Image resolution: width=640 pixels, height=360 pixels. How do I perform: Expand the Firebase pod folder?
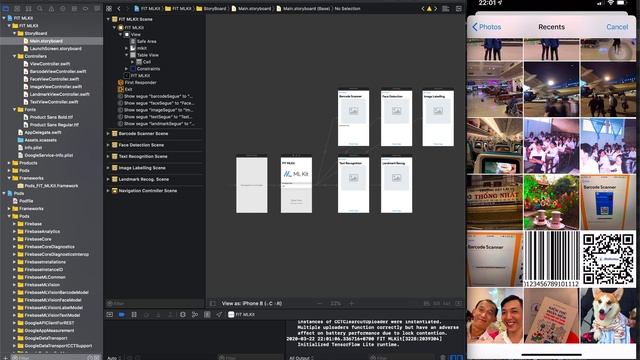point(15,224)
